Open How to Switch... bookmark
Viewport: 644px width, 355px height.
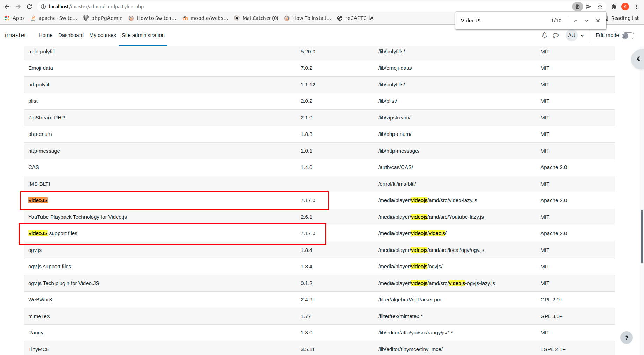(x=152, y=18)
